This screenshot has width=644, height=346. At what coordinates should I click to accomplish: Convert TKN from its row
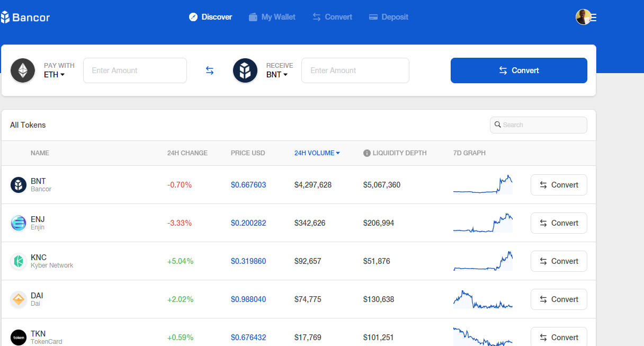pos(559,336)
